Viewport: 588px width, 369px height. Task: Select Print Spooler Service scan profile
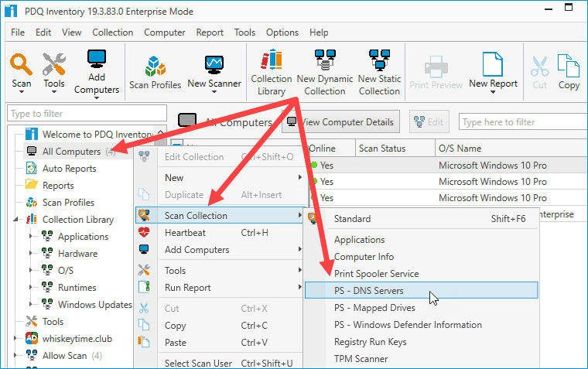point(421,273)
